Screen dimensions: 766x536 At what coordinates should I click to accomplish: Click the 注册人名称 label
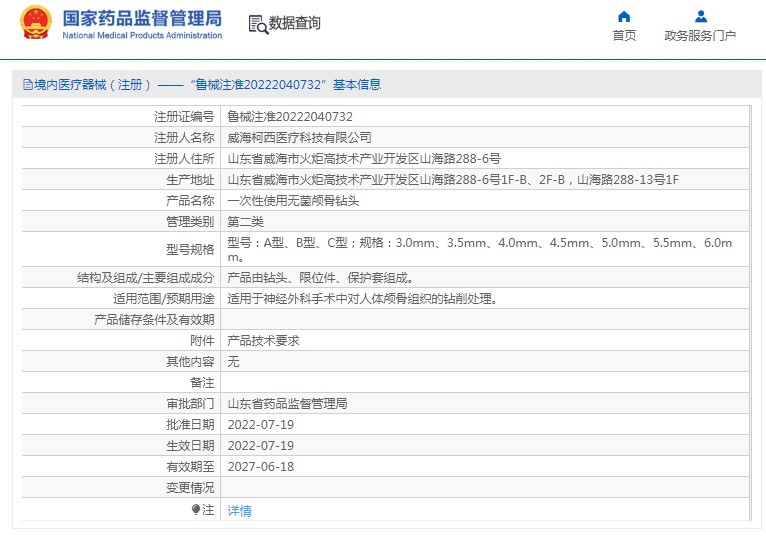click(x=184, y=138)
